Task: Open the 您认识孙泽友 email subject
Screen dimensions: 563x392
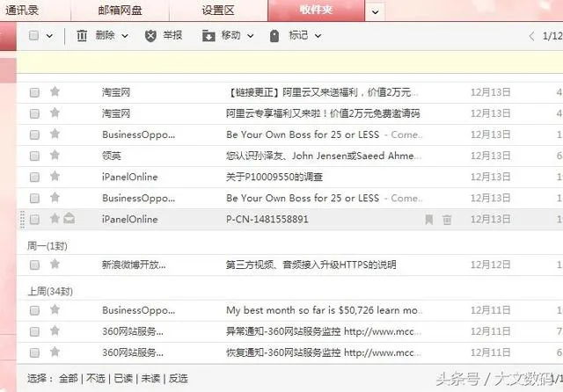Action: point(324,156)
